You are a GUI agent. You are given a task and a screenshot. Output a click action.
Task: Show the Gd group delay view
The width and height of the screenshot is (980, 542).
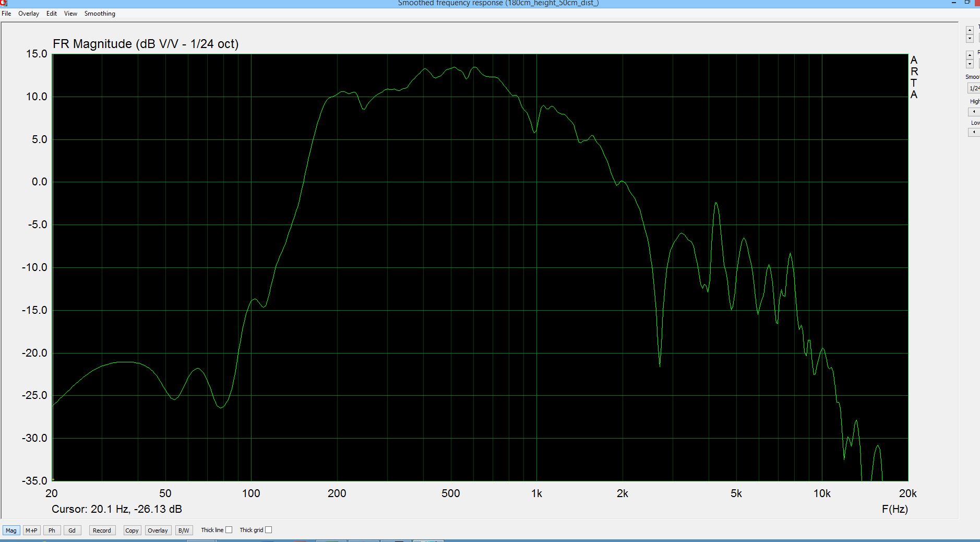click(x=72, y=530)
